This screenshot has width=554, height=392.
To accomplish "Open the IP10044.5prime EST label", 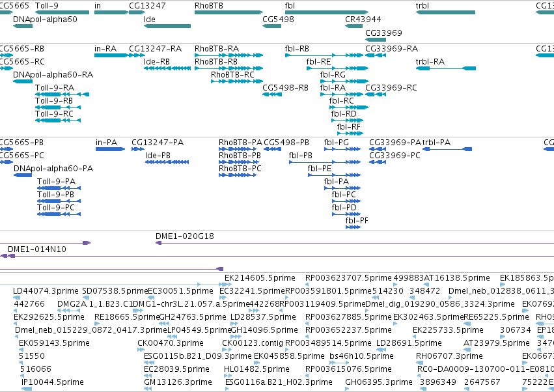I will click(x=53, y=382).
